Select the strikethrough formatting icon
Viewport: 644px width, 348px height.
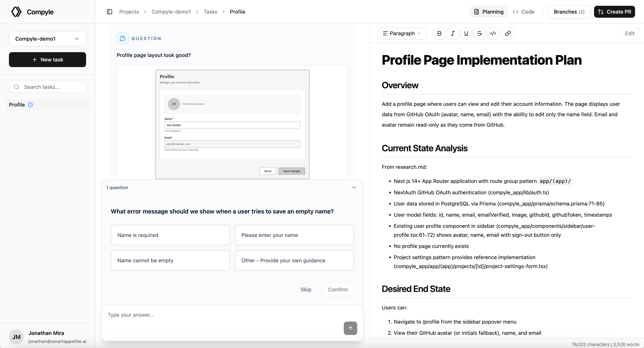[479, 33]
